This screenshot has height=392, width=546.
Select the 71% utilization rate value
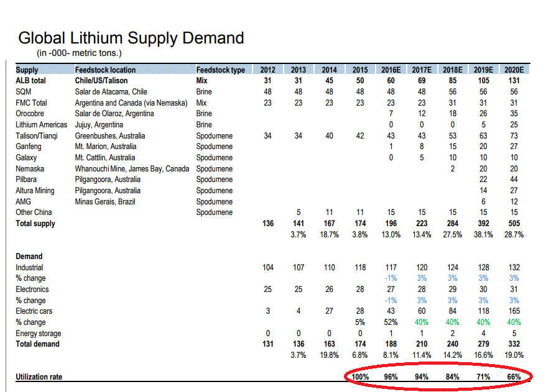pos(483,377)
